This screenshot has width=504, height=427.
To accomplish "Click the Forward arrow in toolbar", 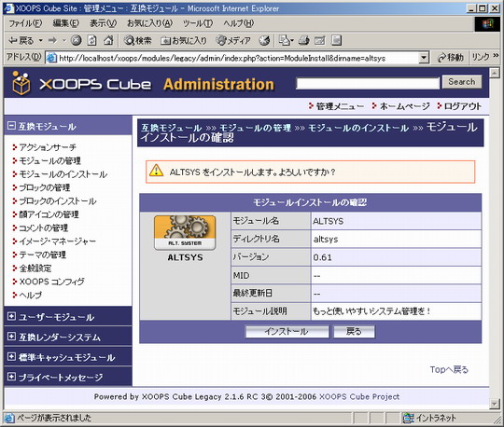I will [52, 40].
